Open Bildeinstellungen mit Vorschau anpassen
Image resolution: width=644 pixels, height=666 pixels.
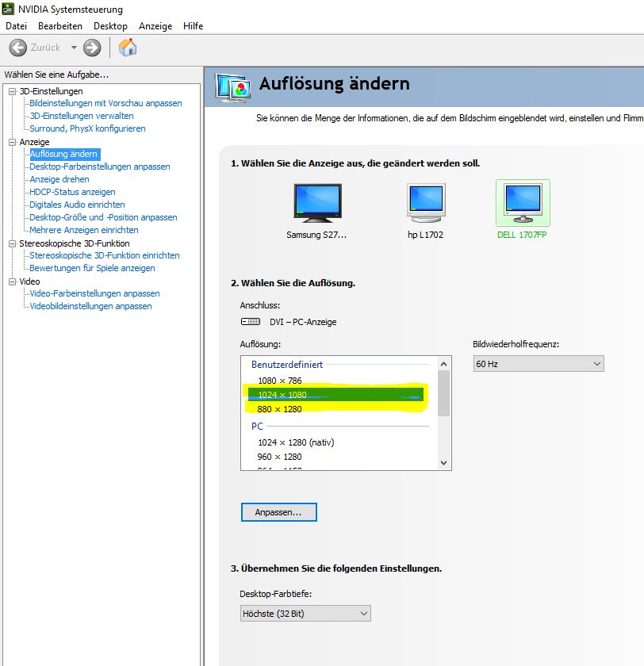click(105, 103)
